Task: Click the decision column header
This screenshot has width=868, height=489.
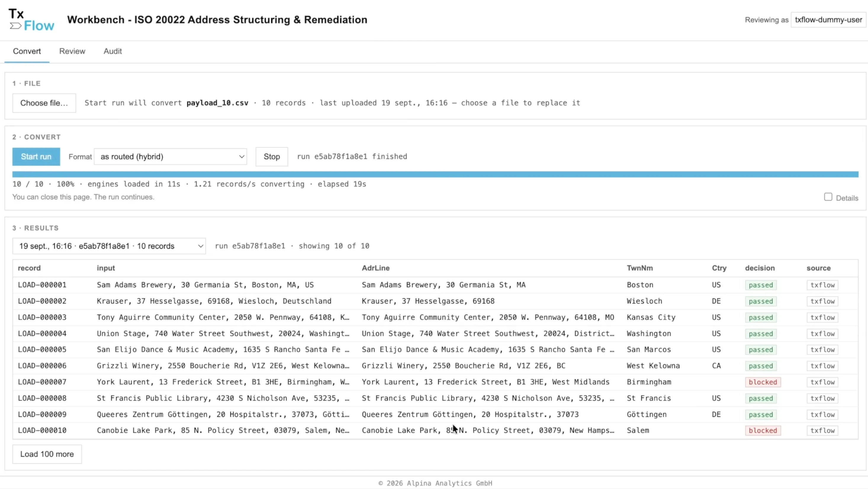Action: [760, 268]
